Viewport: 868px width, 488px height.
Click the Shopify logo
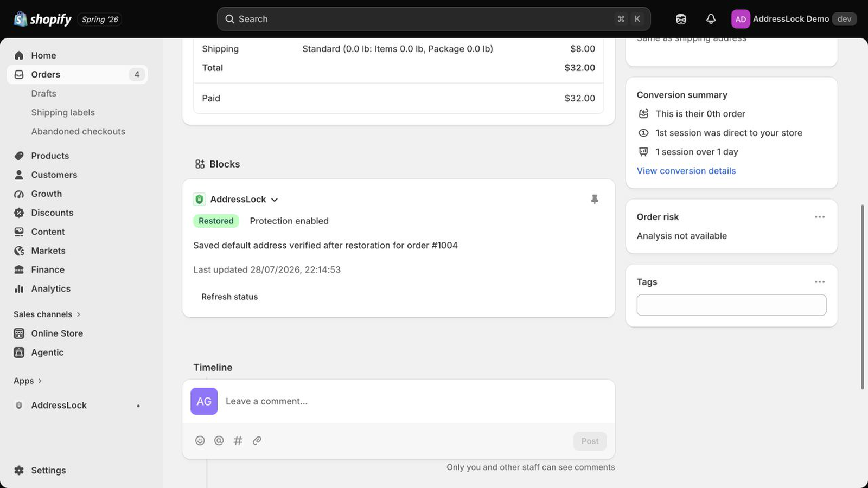coord(42,19)
